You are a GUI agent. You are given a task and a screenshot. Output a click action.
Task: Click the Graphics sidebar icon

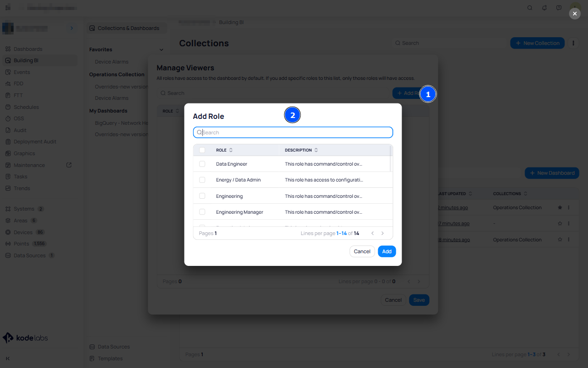pos(8,153)
